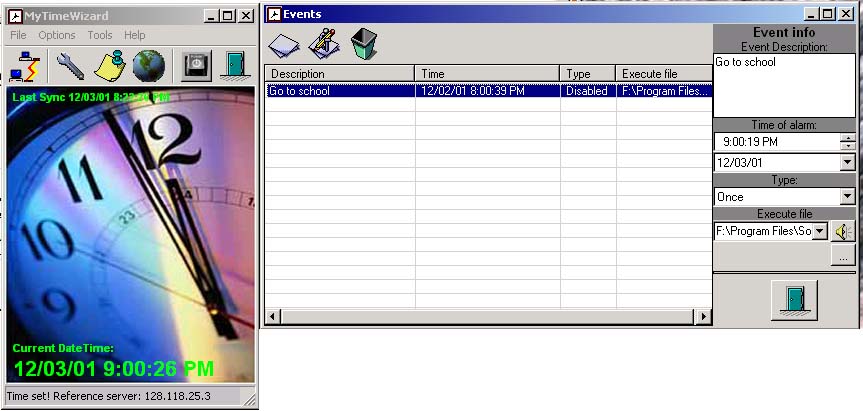863x411 pixels.
Task: Click the shutdown power icon in MyTimeWizard
Action: (x=197, y=66)
